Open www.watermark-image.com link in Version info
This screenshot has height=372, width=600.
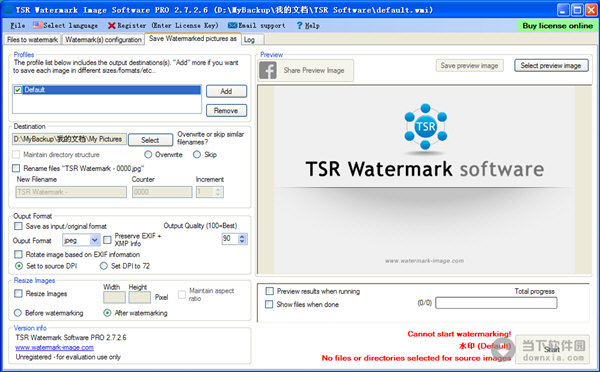click(54, 348)
